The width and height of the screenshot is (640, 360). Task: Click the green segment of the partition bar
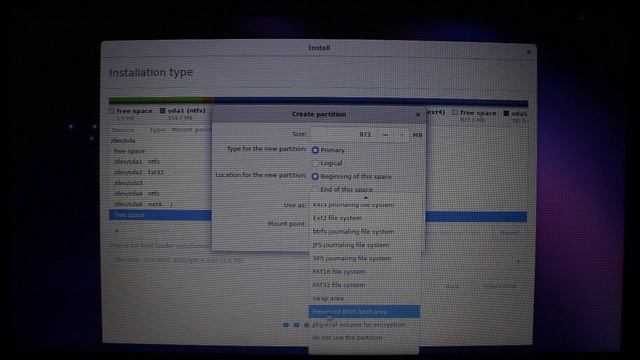coord(156,100)
